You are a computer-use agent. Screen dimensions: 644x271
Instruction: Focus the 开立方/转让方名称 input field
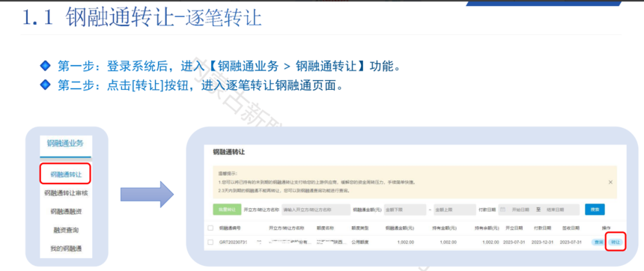pos(315,210)
